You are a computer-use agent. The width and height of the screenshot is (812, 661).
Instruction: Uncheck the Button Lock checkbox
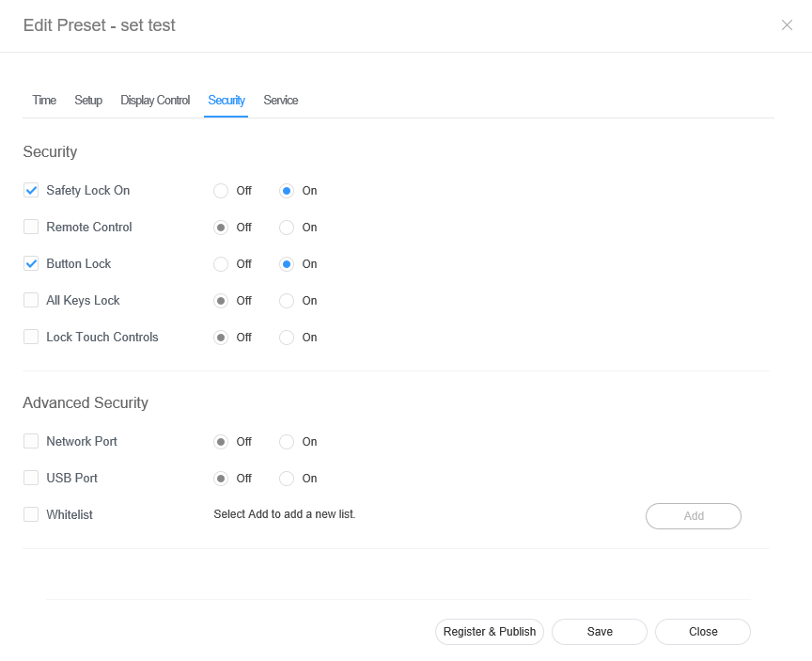(x=31, y=264)
